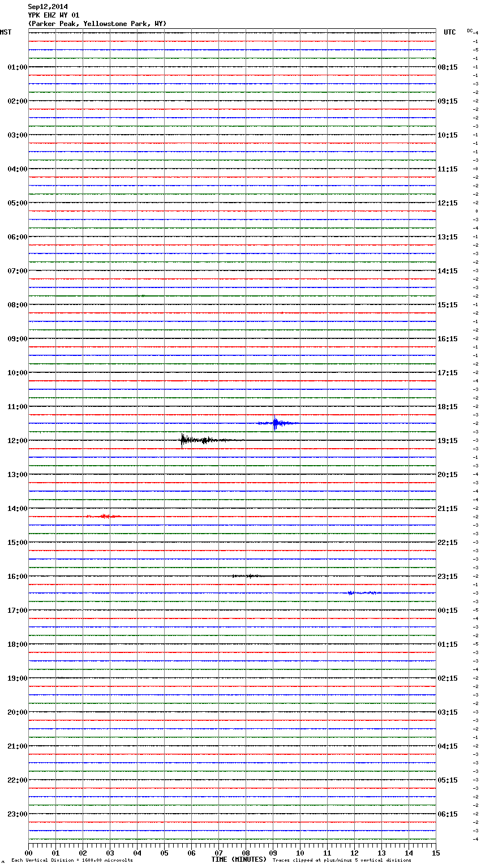Click the TIME (MINUTES) axis title
Image resolution: width=481 pixels, height=868 pixels.
coord(239,860)
